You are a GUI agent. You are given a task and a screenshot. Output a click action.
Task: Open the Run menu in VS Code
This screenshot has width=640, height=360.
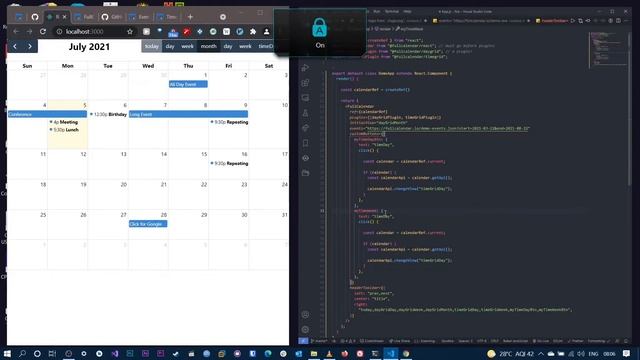377,11
